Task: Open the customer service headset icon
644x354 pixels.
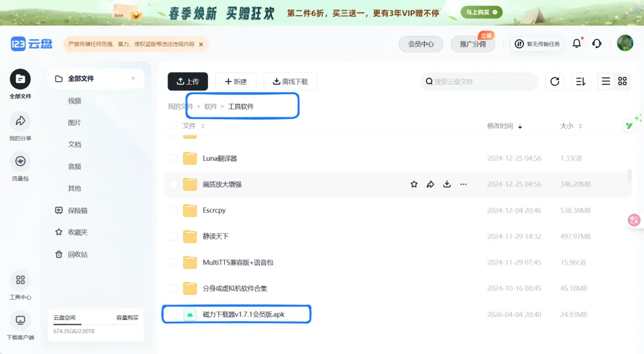Action: point(597,43)
